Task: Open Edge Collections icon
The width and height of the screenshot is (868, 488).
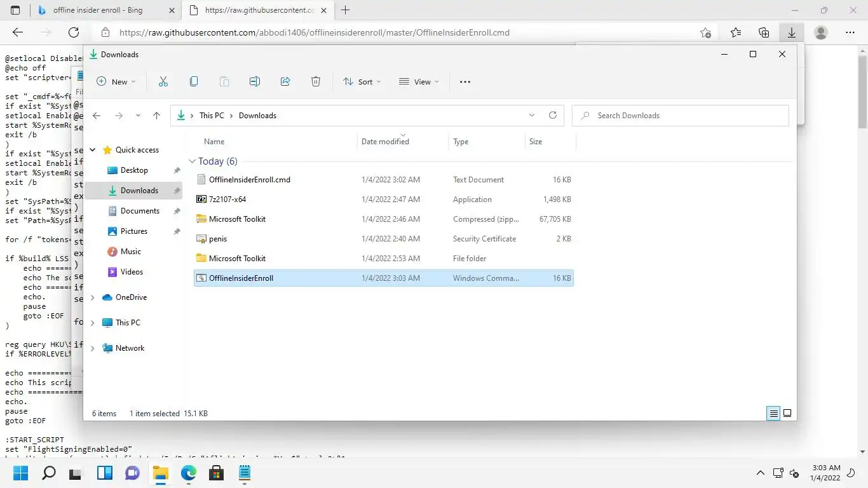Action: click(764, 32)
